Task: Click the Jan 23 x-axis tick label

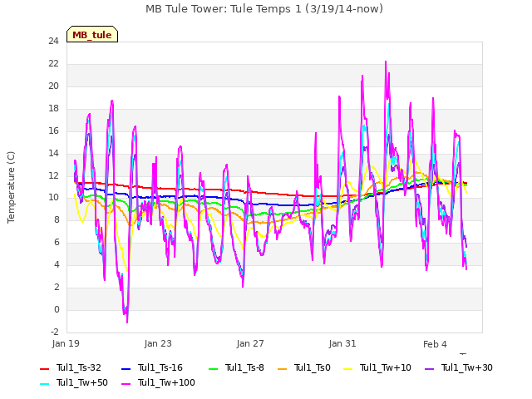Action: coord(158,343)
